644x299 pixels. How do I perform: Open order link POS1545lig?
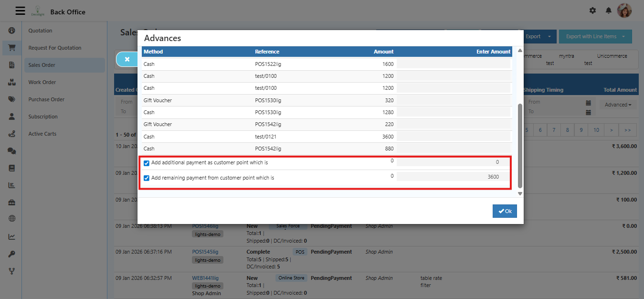(205, 252)
